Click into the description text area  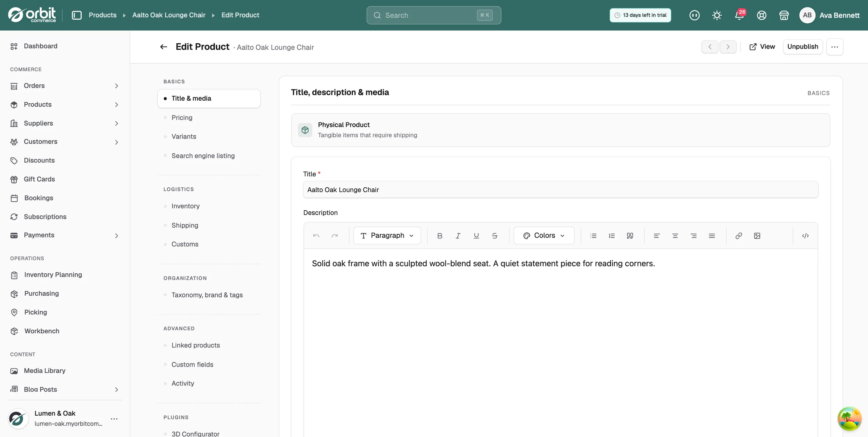[x=560, y=342]
